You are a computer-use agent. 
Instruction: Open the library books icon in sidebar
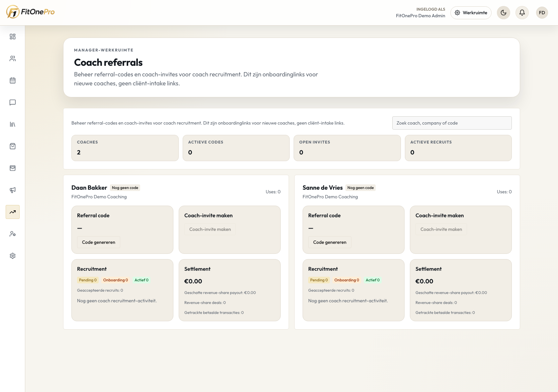[x=13, y=124]
